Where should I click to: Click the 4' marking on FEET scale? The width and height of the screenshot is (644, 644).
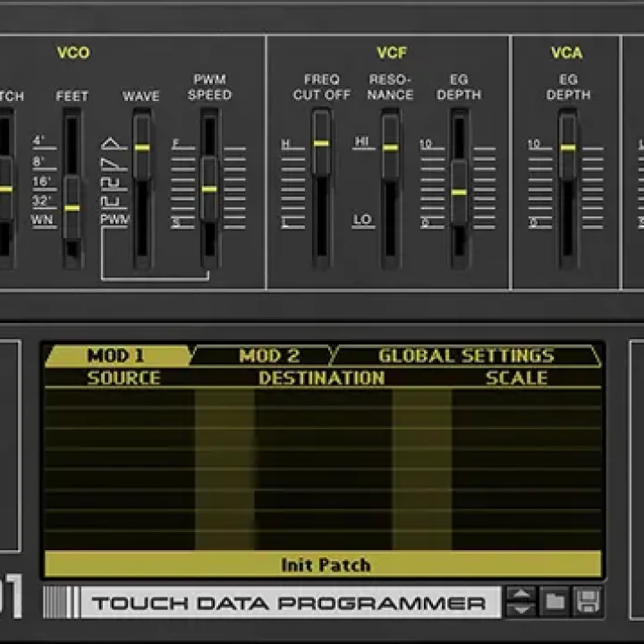point(38,140)
